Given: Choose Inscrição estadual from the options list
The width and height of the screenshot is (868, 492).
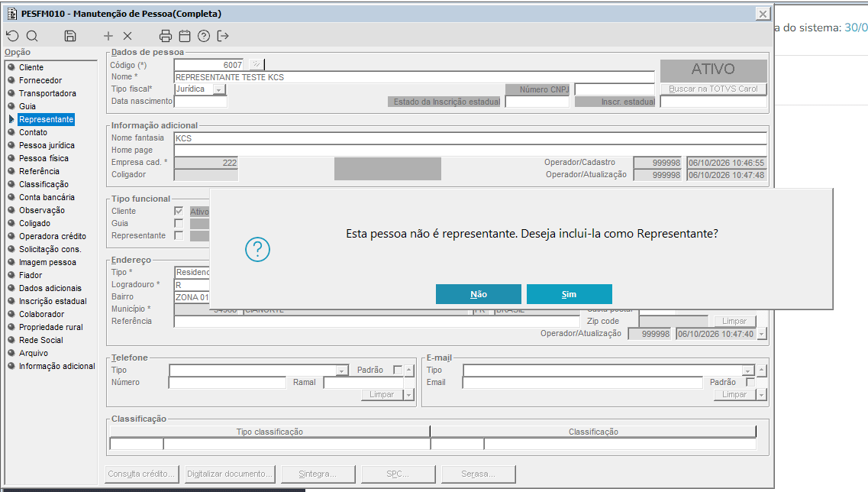Looking at the screenshot, I should pyautogui.click(x=53, y=301).
